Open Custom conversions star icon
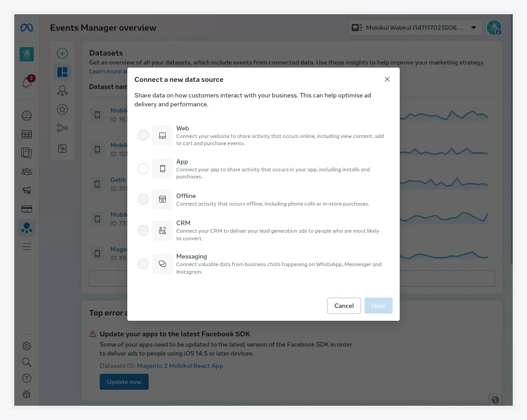 tap(62, 109)
